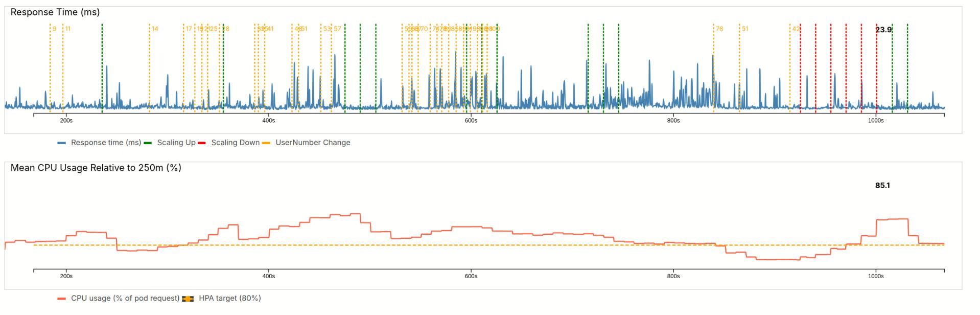Viewport: 980px width, 315px height.
Task: Click the user number marker labeled 11
Action: point(67,29)
